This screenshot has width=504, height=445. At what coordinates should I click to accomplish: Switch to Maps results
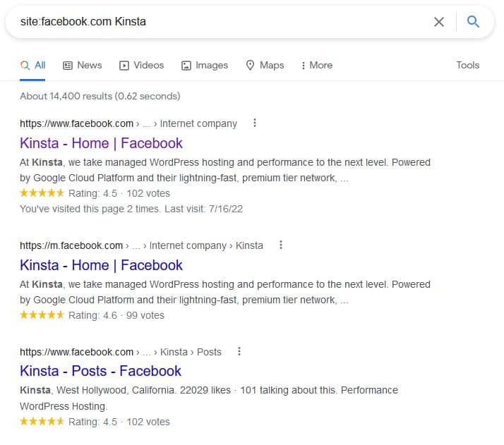265,65
